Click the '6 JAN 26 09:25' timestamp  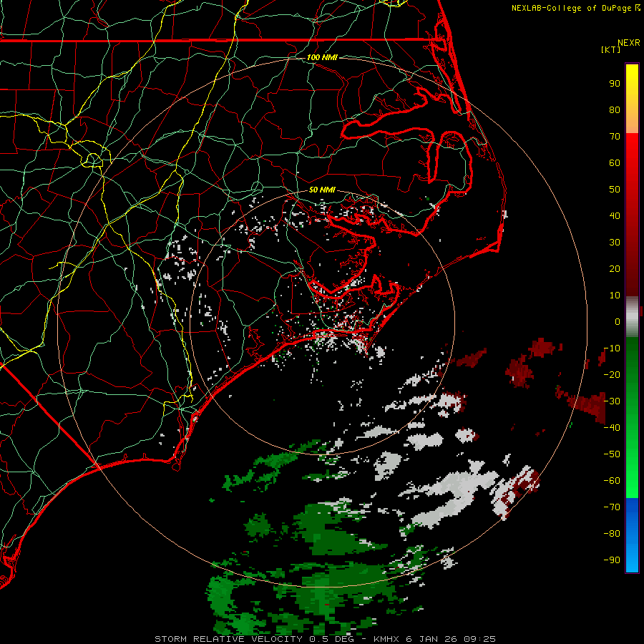pyautogui.click(x=451, y=639)
